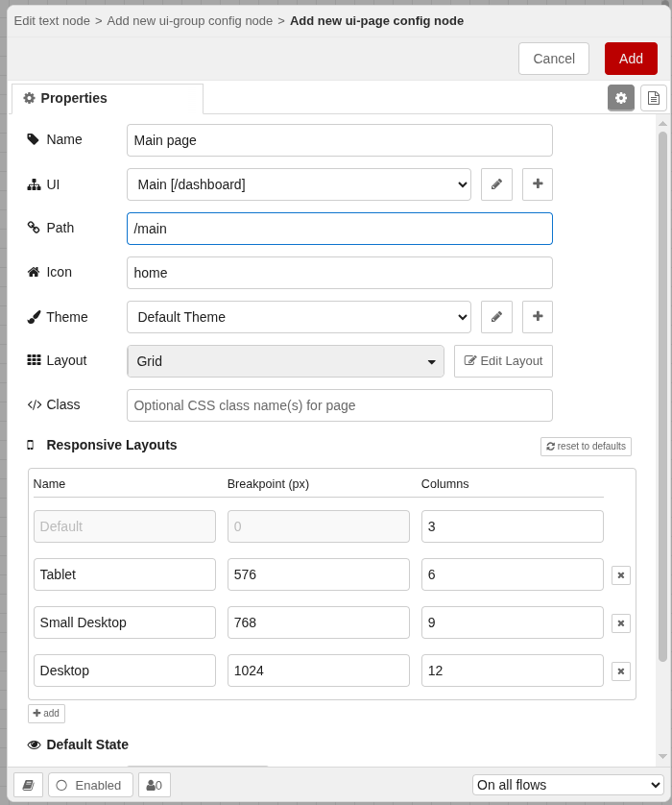
Task: Toggle the Enabled state button
Action: click(90, 785)
